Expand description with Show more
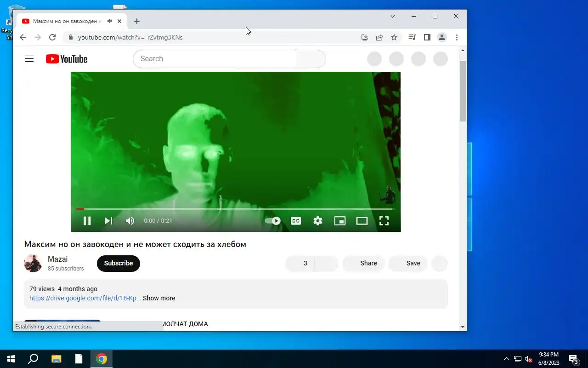Viewport: 588px width, 368px height. (159, 298)
